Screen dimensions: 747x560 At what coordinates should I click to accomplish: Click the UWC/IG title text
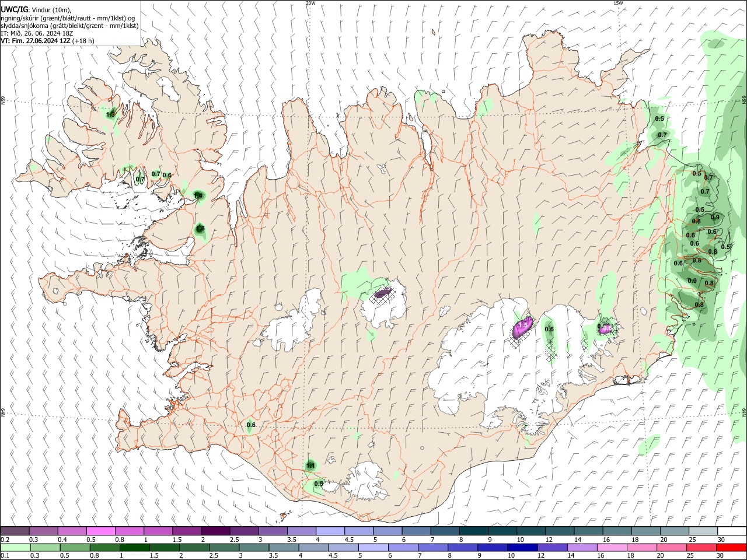point(13,10)
